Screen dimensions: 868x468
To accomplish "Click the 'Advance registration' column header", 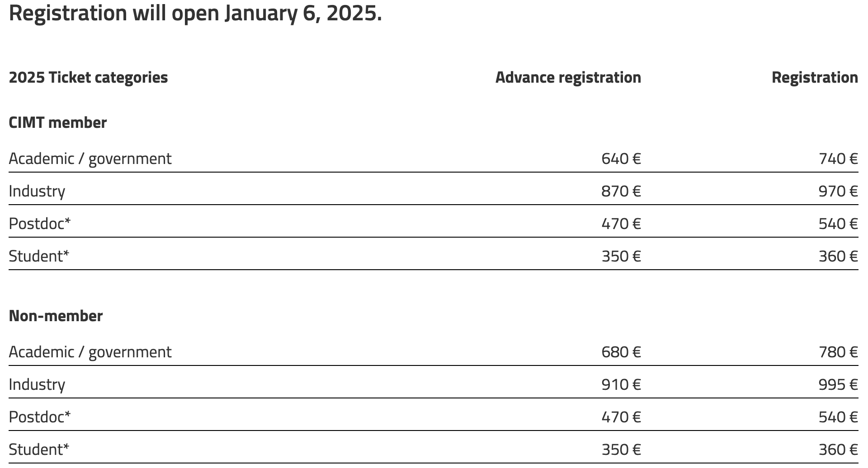I will [x=568, y=77].
